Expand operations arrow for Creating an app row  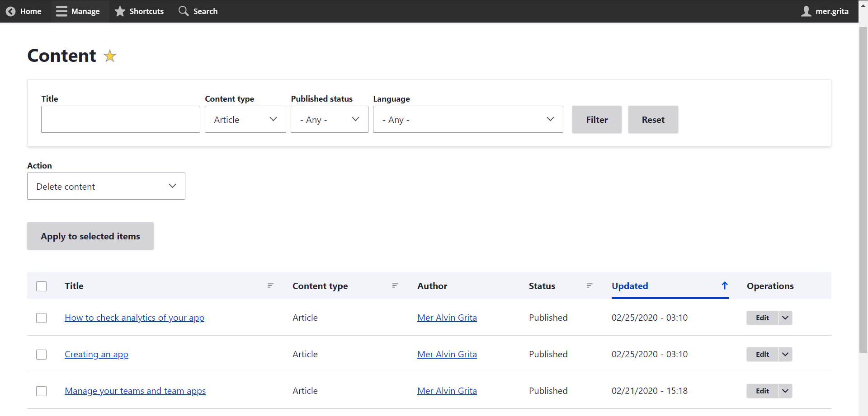pos(785,354)
